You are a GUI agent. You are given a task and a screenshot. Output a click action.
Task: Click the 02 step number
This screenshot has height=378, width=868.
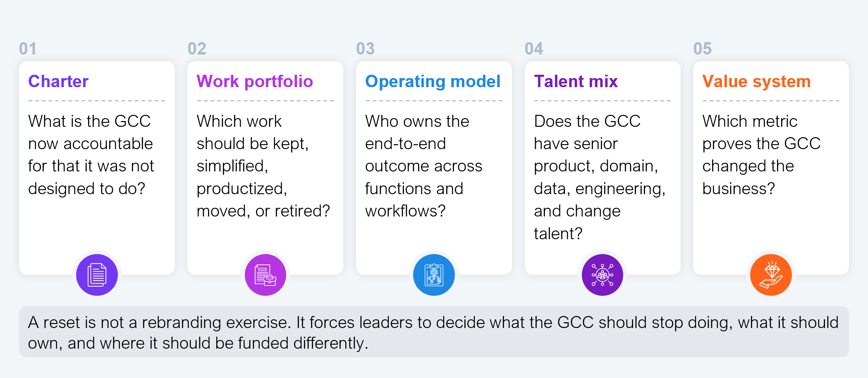(197, 49)
